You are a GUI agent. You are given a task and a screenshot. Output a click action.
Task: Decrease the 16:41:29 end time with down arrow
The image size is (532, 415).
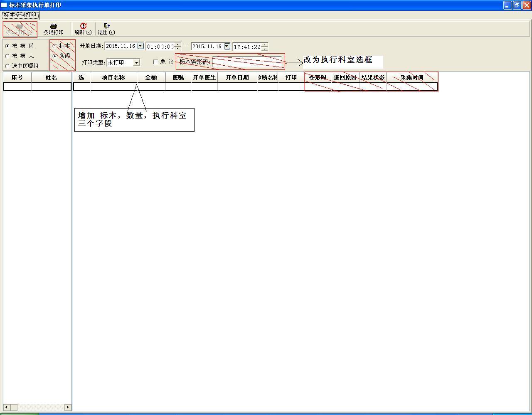click(264, 49)
